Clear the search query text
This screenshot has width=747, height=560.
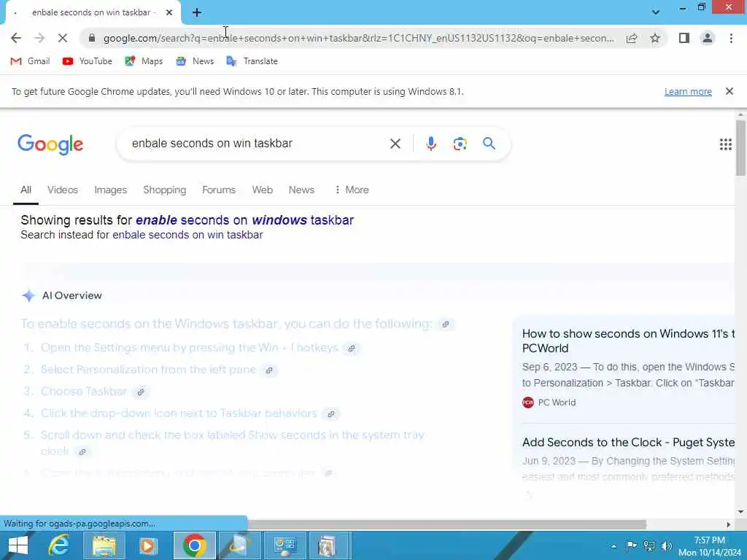pyautogui.click(x=395, y=144)
